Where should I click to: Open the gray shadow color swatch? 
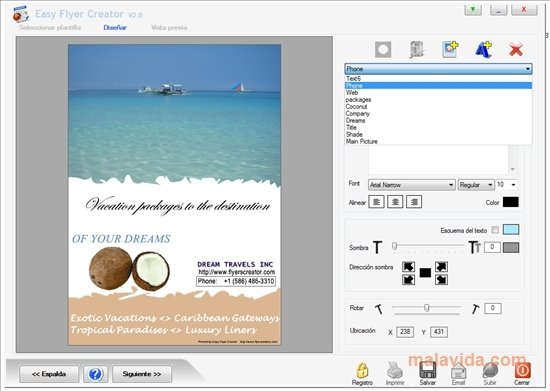(511, 248)
